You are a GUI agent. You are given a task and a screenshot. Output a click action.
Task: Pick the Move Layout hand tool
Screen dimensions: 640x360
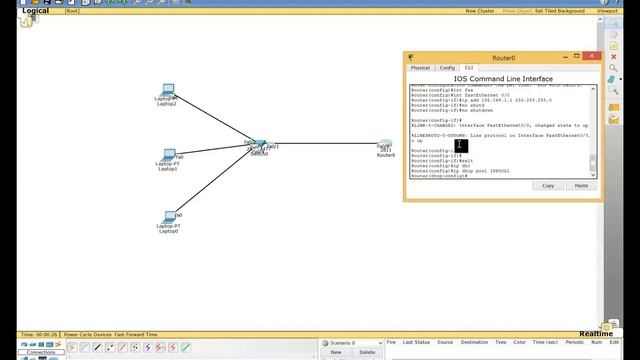point(613,35)
